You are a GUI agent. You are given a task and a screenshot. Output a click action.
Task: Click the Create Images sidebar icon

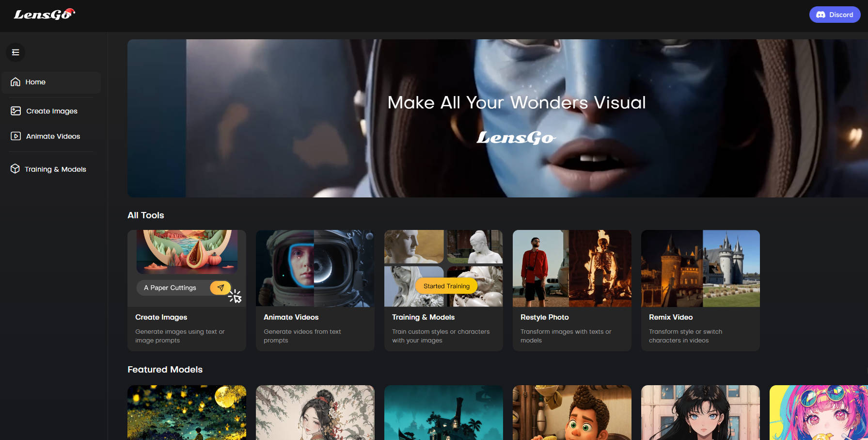pos(16,111)
